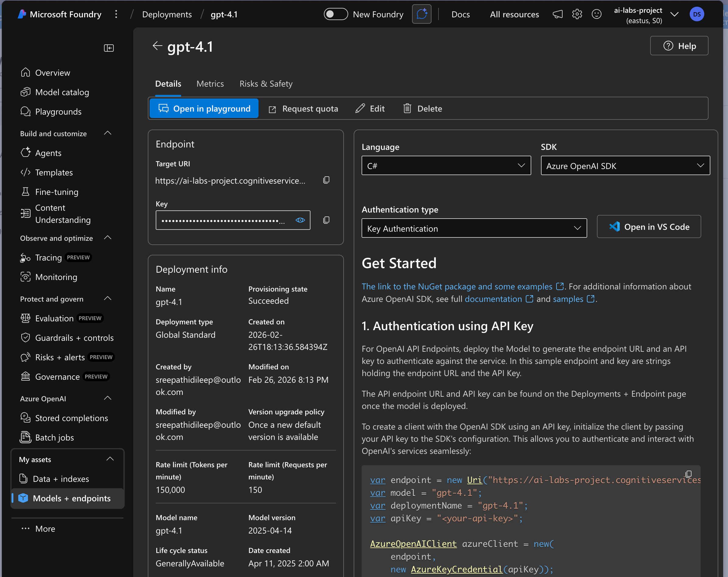Copy the C# code sample snippet
Screen dimensions: 728x577
pos(688,474)
